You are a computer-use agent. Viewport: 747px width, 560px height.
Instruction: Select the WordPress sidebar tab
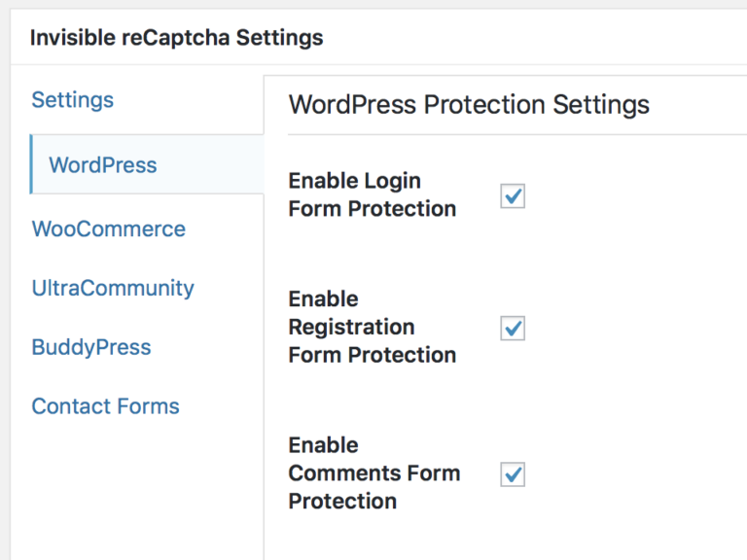click(147, 164)
